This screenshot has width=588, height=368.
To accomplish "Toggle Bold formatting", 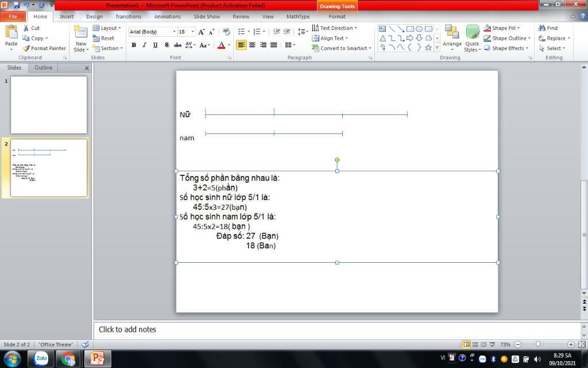I will click(134, 45).
